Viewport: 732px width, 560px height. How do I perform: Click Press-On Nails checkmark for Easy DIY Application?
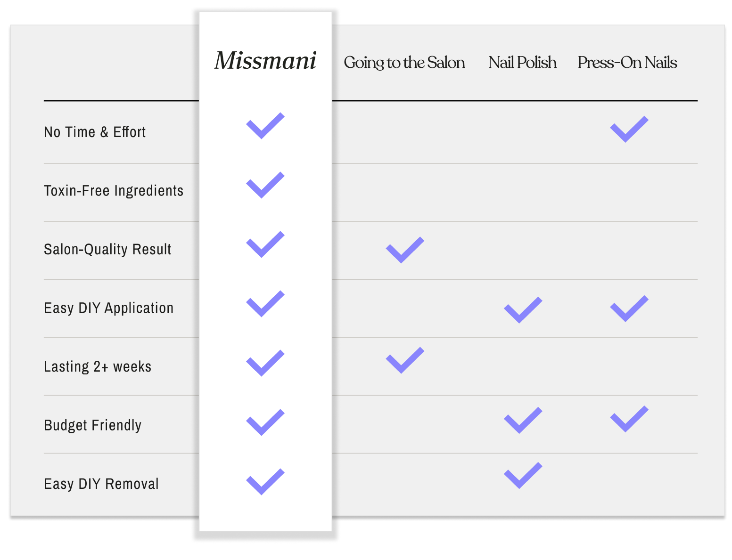coord(629,309)
